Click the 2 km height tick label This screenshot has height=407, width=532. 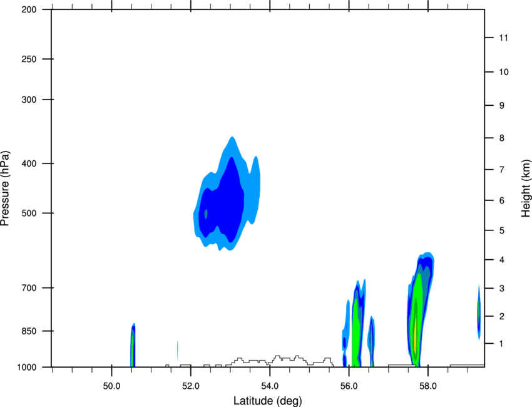pos(502,316)
